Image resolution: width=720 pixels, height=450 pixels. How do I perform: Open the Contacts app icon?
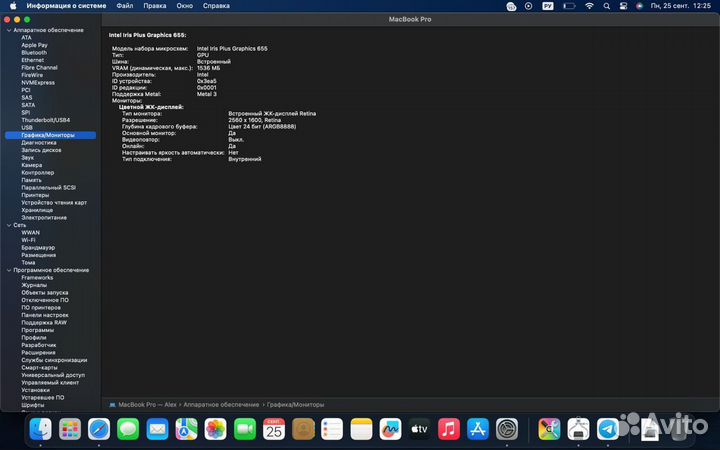point(303,429)
